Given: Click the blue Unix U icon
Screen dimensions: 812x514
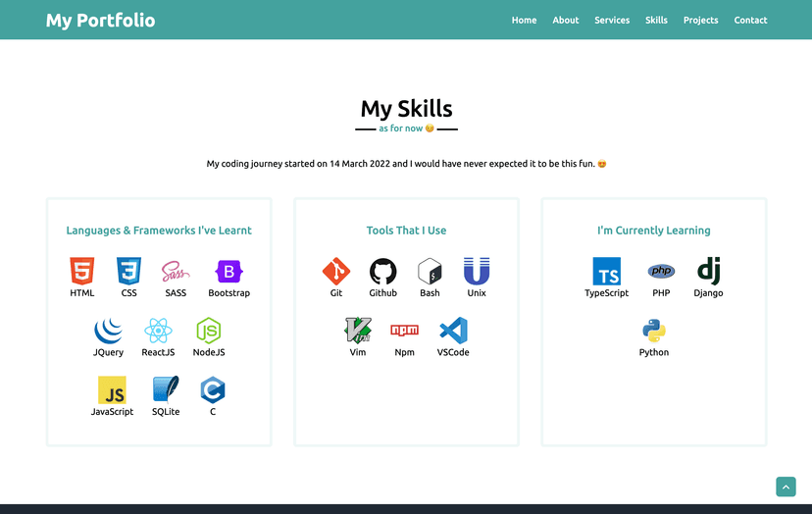Looking at the screenshot, I should click(x=477, y=271).
